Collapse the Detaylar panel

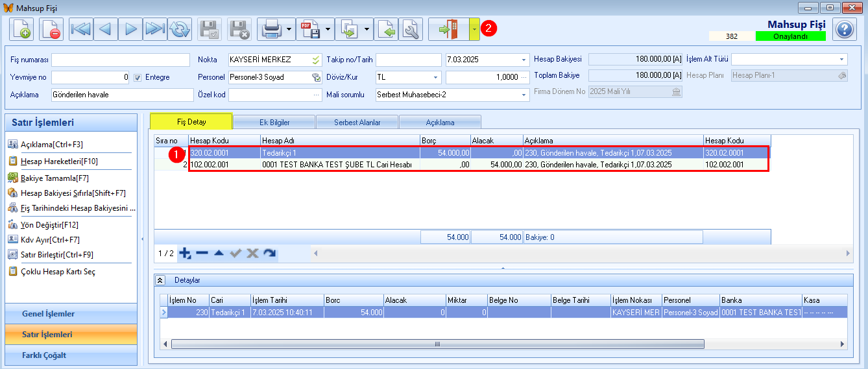tap(160, 280)
